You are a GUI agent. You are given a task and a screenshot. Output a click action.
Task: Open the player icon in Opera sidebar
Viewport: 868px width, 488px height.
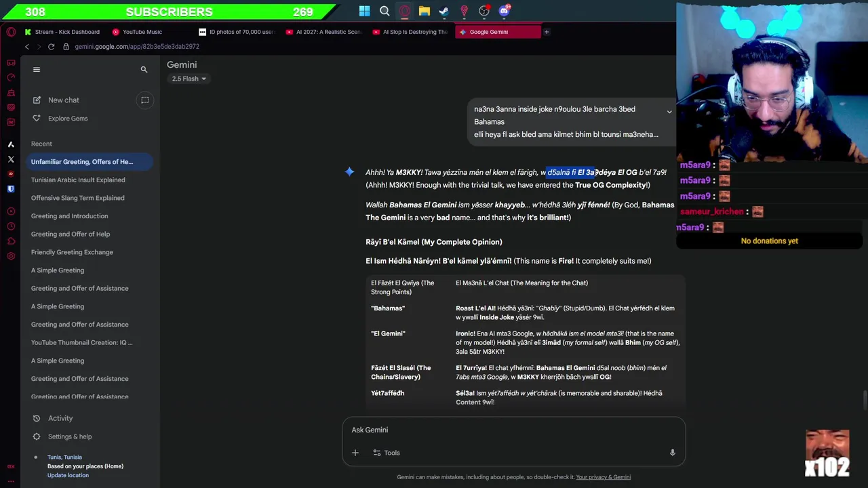click(x=11, y=211)
